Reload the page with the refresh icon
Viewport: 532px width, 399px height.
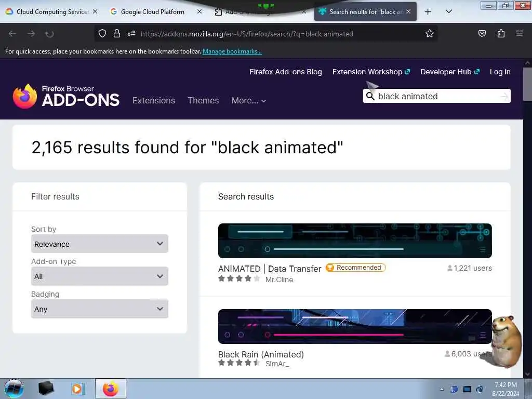tap(49, 34)
